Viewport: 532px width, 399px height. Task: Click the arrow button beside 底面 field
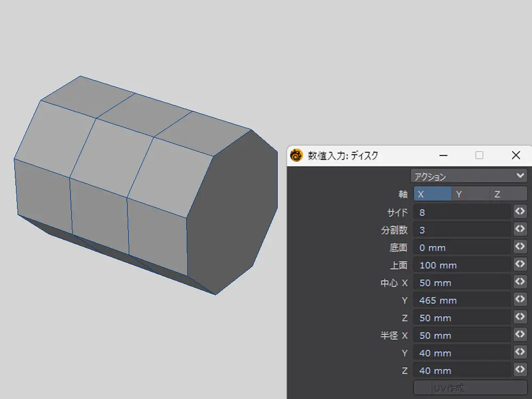[x=520, y=247]
